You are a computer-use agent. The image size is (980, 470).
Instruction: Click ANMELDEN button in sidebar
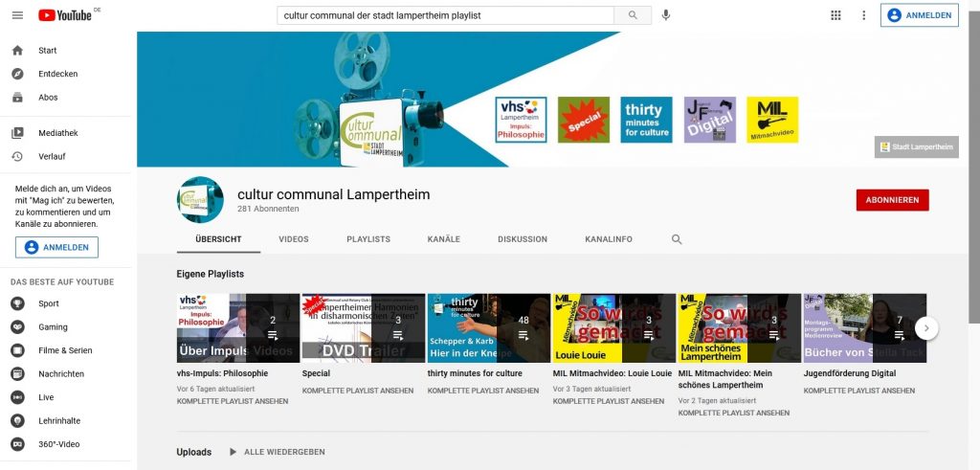[56, 247]
